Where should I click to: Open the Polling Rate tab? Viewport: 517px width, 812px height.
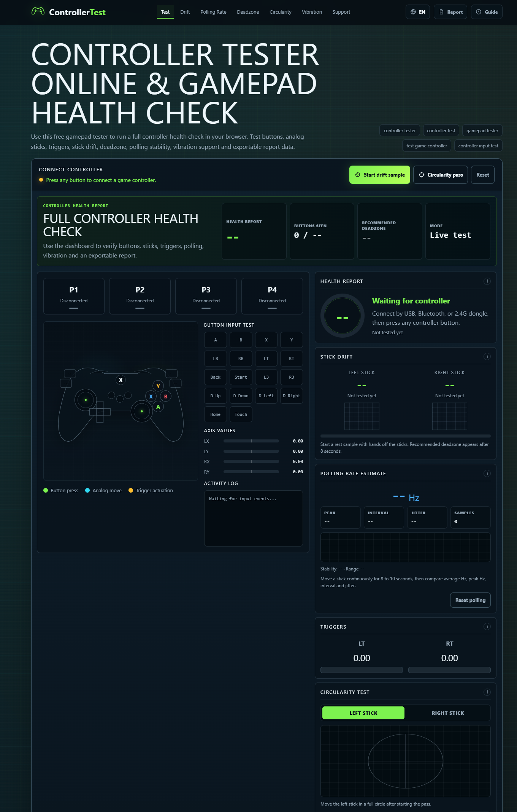pyautogui.click(x=213, y=12)
